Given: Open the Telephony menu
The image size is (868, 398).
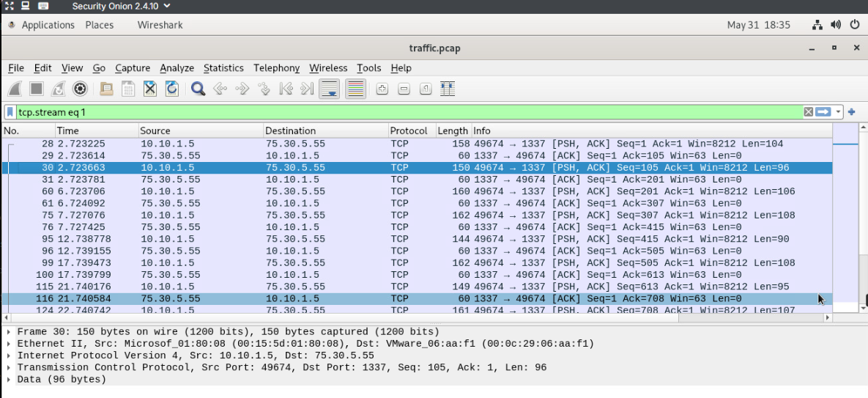Looking at the screenshot, I should coord(276,67).
